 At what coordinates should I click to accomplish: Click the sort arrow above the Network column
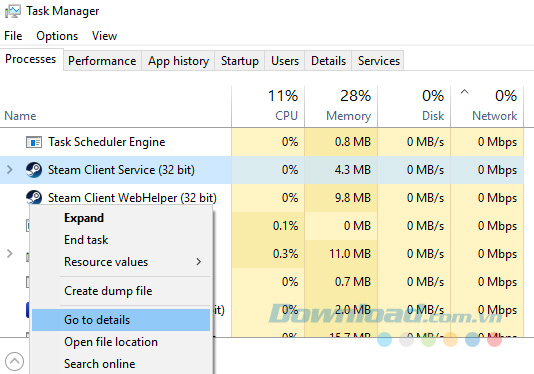click(x=465, y=91)
